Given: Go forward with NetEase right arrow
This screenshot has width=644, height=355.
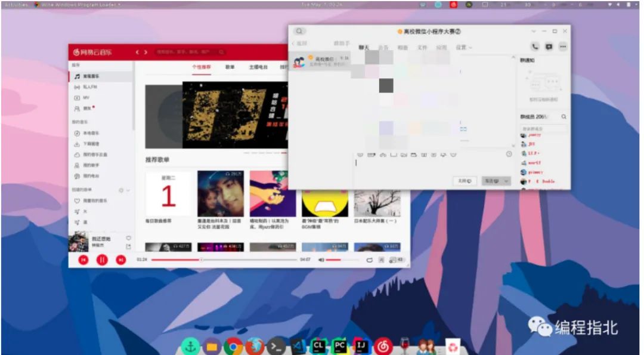Looking at the screenshot, I should pos(145,52).
